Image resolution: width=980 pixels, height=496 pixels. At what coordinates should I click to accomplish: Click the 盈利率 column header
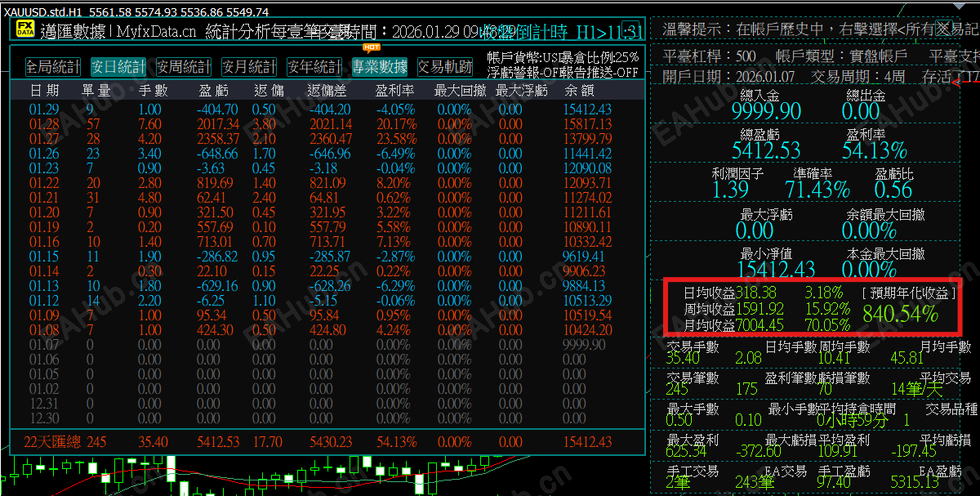(394, 91)
